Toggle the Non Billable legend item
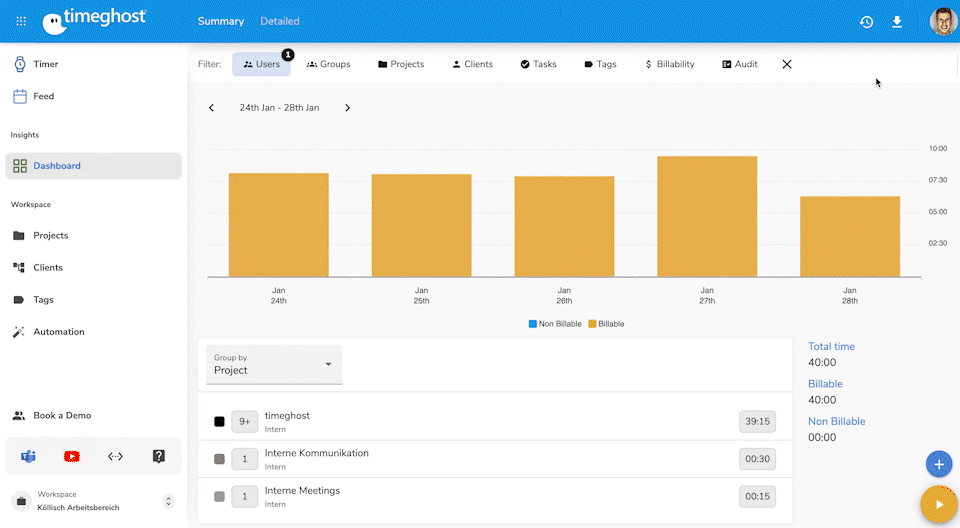The image size is (960, 528). (556, 324)
